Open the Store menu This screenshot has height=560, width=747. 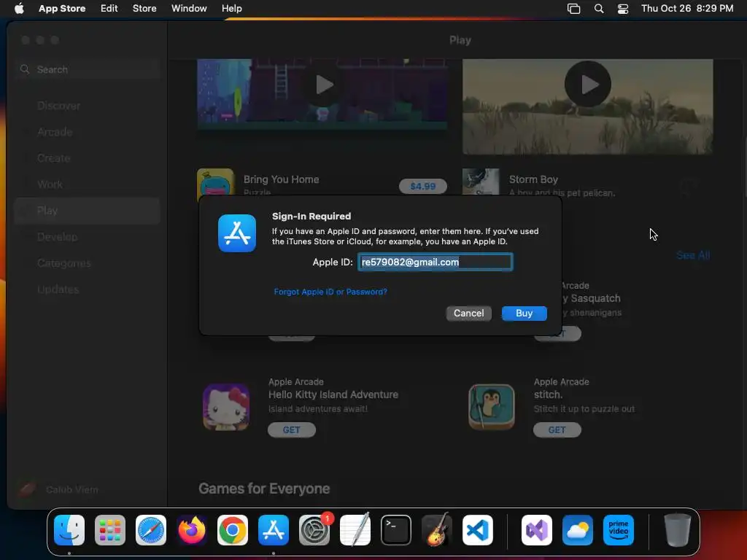click(x=144, y=8)
